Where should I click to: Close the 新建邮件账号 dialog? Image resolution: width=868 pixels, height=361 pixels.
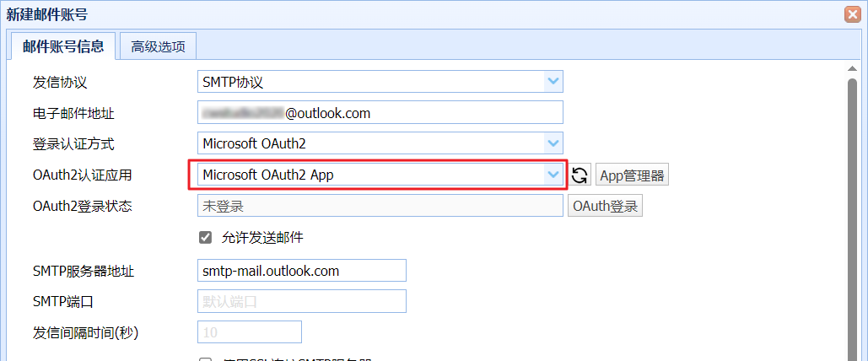tap(853, 14)
